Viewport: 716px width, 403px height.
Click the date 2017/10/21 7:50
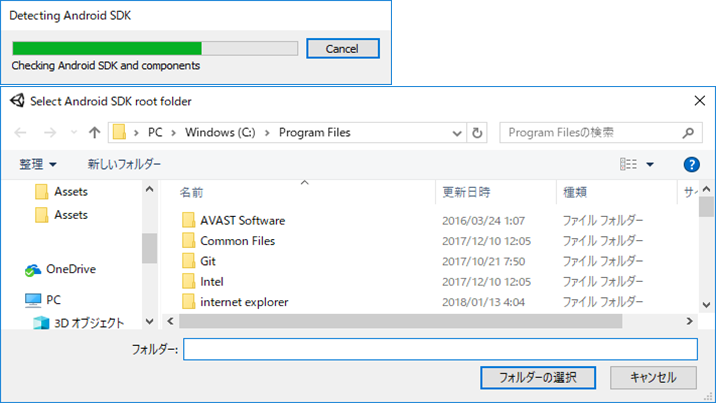[x=483, y=262]
